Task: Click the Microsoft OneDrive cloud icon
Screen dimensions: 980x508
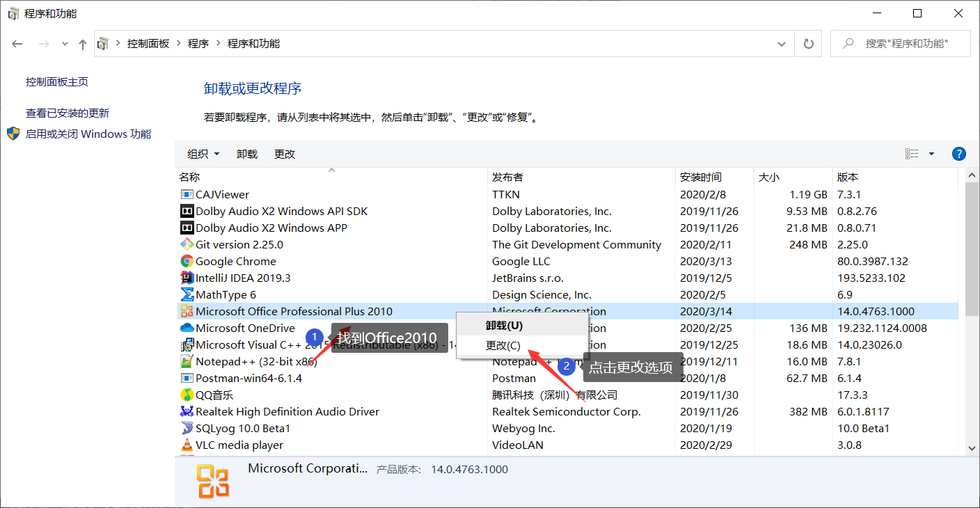Action: (187, 328)
